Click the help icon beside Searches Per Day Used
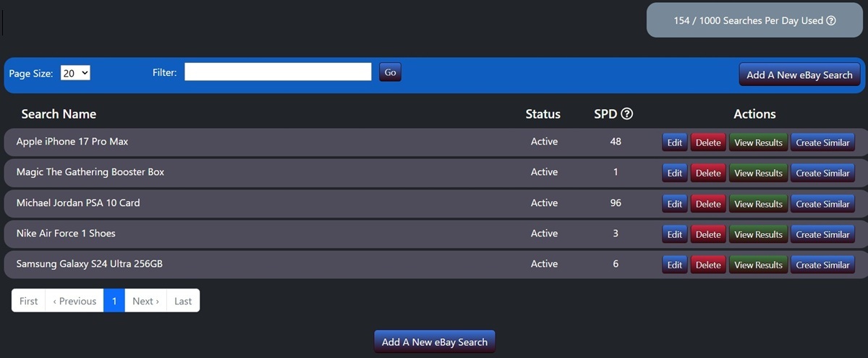The image size is (868, 358). [x=831, y=21]
